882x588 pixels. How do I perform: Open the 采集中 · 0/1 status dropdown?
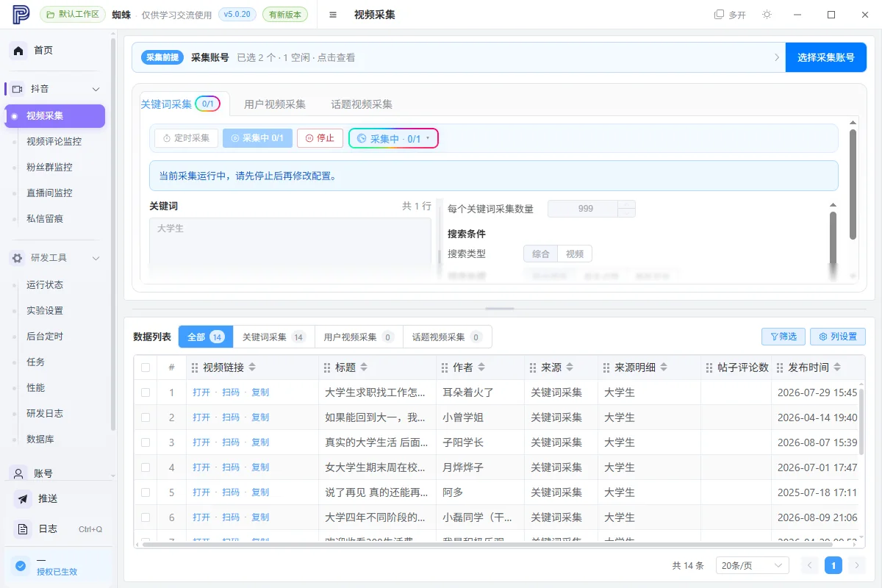(393, 138)
